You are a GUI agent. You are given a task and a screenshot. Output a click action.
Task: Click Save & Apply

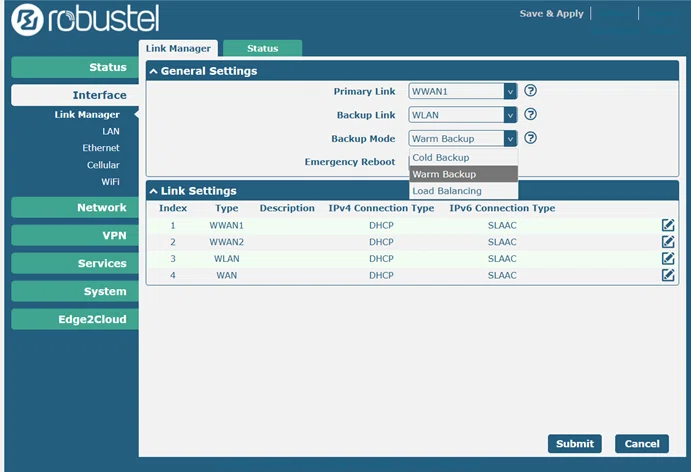click(x=551, y=14)
